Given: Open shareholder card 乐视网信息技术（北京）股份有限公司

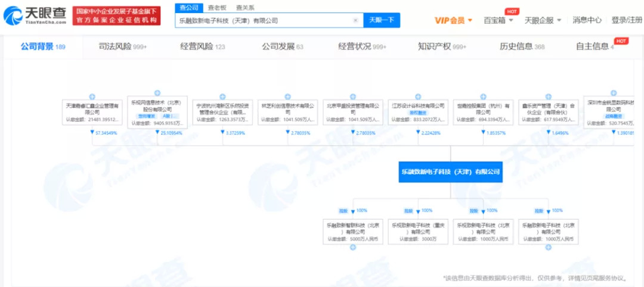Looking at the screenshot, I should (157, 113).
